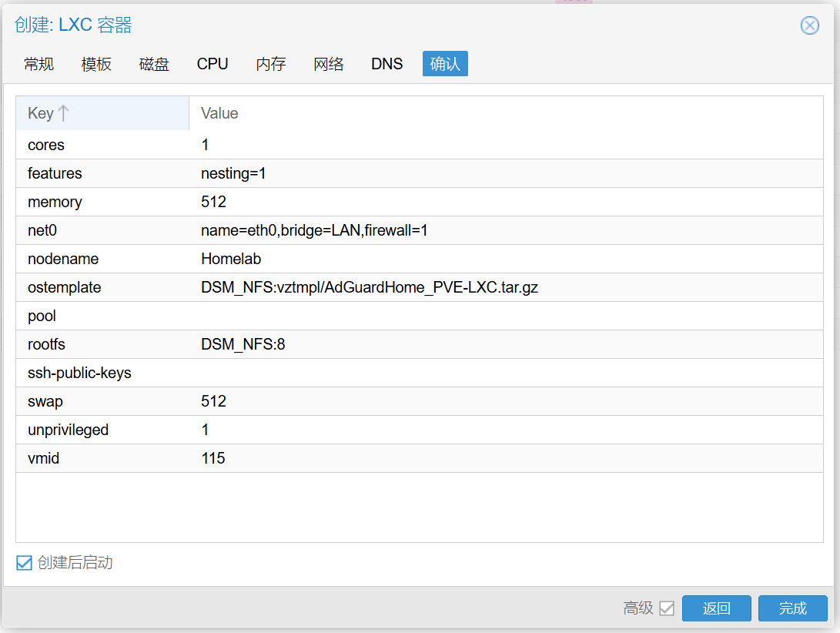Select the nodename row showing Homelab
This screenshot has height=633, width=840.
[231, 259]
